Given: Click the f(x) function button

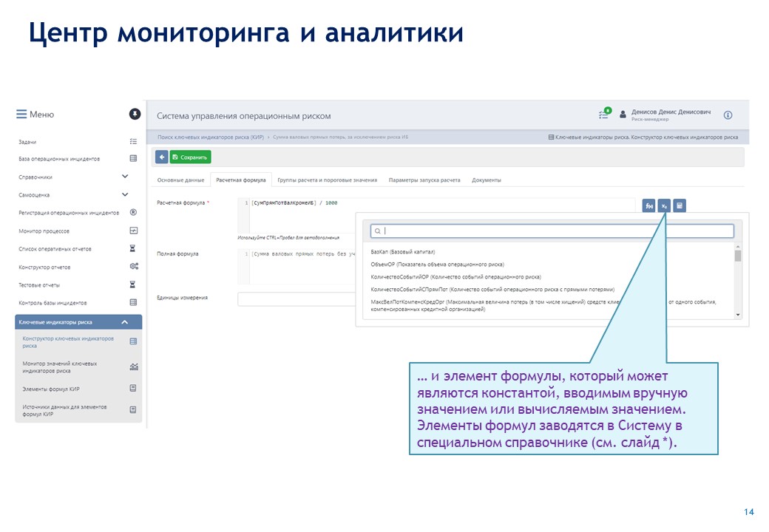Looking at the screenshot, I should 649,205.
